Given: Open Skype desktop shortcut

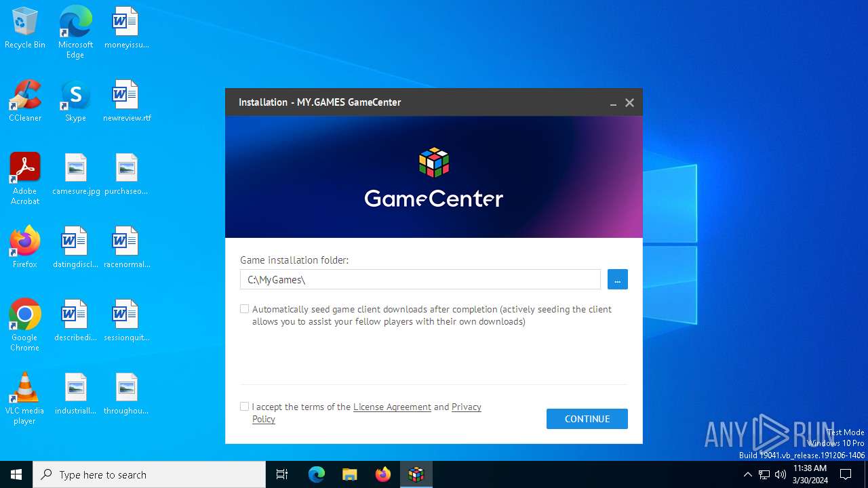Looking at the screenshot, I should pos(75,102).
